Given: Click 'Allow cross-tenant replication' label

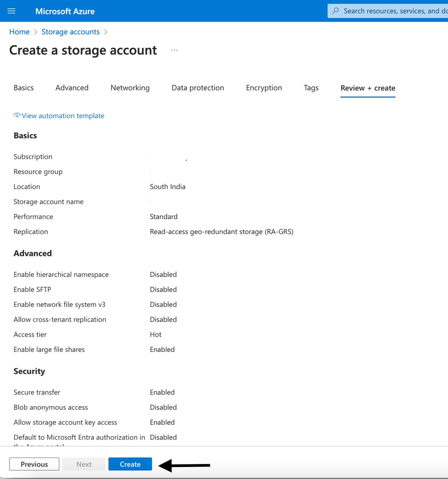Looking at the screenshot, I should pyautogui.click(x=60, y=319).
